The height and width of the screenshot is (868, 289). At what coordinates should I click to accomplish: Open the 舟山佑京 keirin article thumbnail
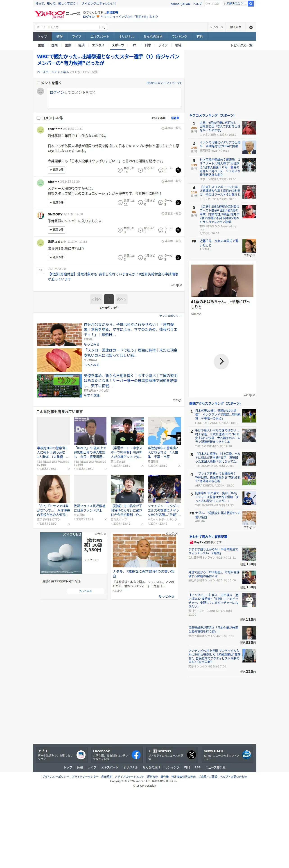pyautogui.click(x=127, y=489)
